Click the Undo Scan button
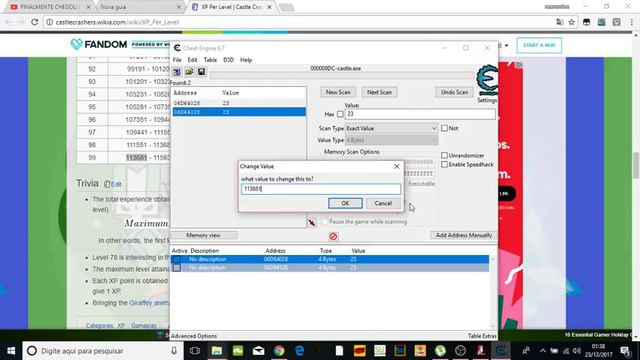 pyautogui.click(x=454, y=92)
